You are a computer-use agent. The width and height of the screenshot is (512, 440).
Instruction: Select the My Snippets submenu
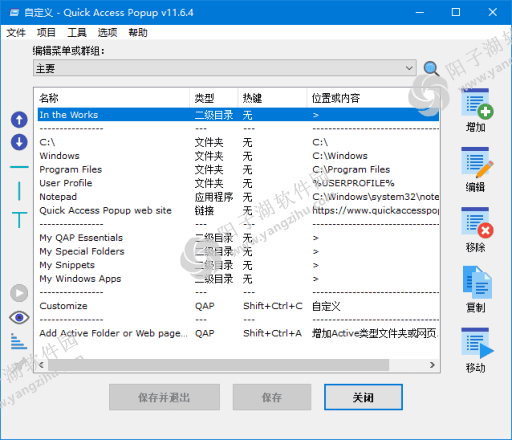tap(238, 265)
